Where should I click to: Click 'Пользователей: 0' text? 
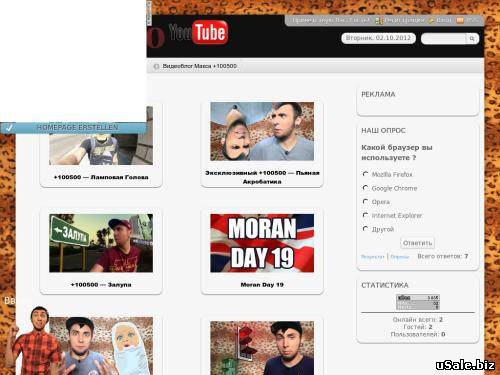pos(418,334)
